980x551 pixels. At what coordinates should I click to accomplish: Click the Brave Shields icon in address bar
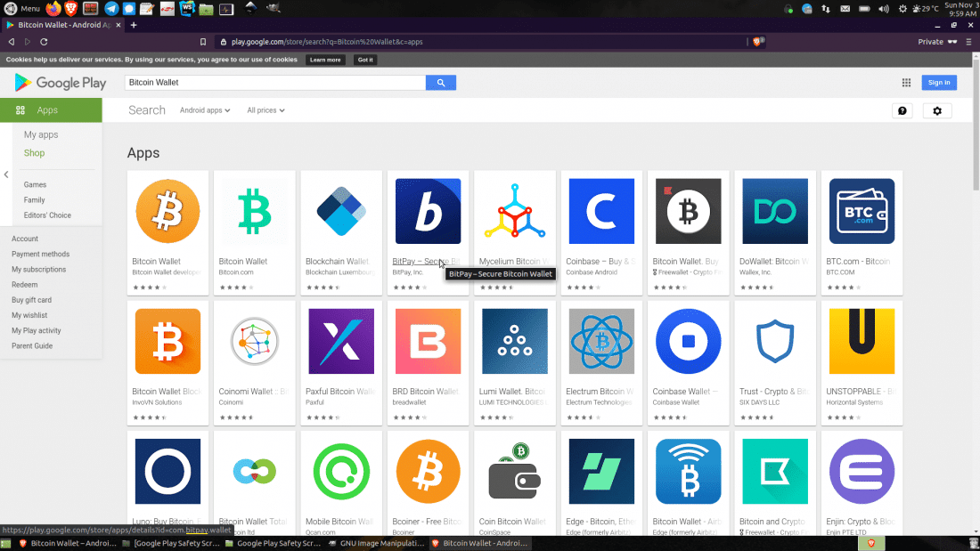(x=757, y=41)
